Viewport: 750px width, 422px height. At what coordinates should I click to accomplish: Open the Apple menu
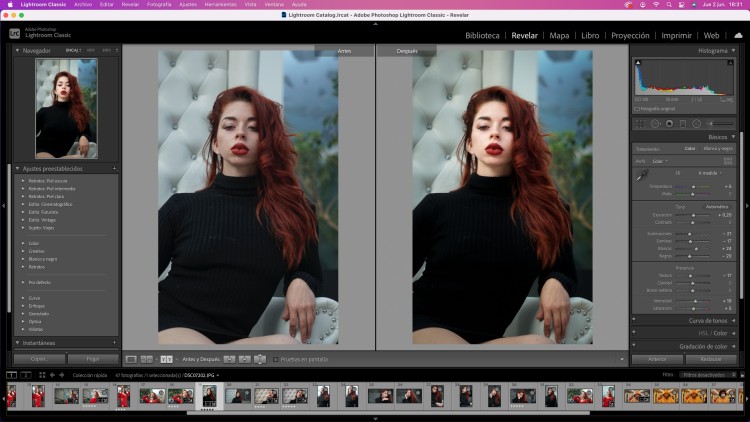point(10,4)
